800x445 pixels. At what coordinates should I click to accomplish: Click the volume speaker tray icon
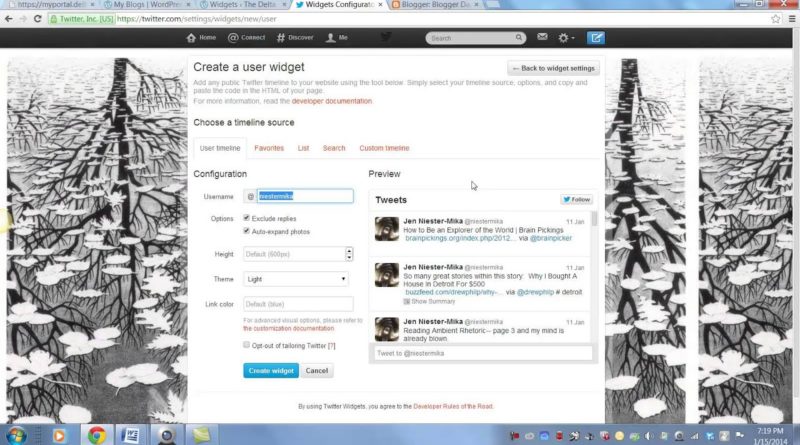coord(648,436)
